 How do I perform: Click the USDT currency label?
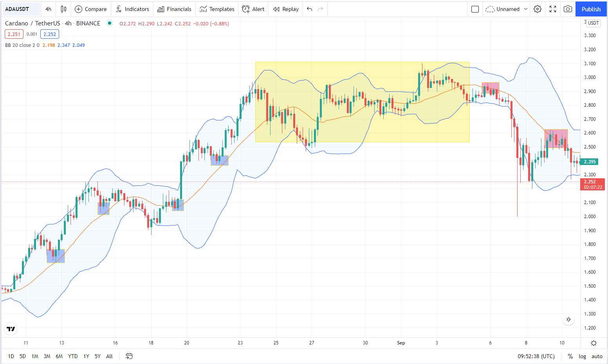pyautogui.click(x=594, y=23)
